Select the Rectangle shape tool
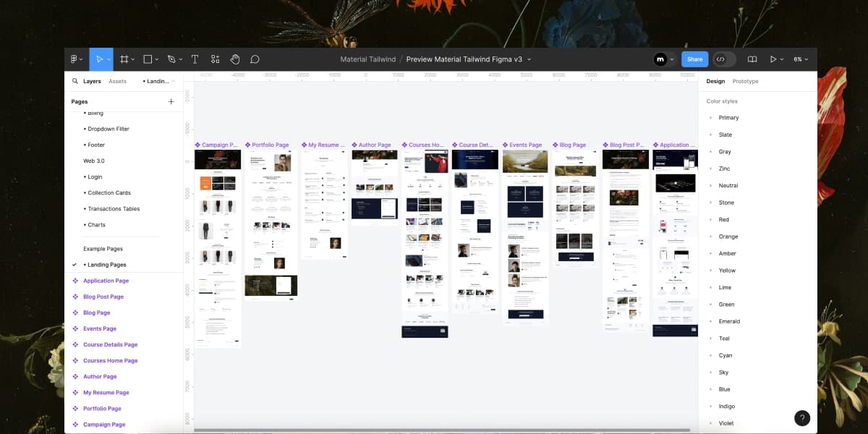The image size is (868, 434). pos(147,59)
